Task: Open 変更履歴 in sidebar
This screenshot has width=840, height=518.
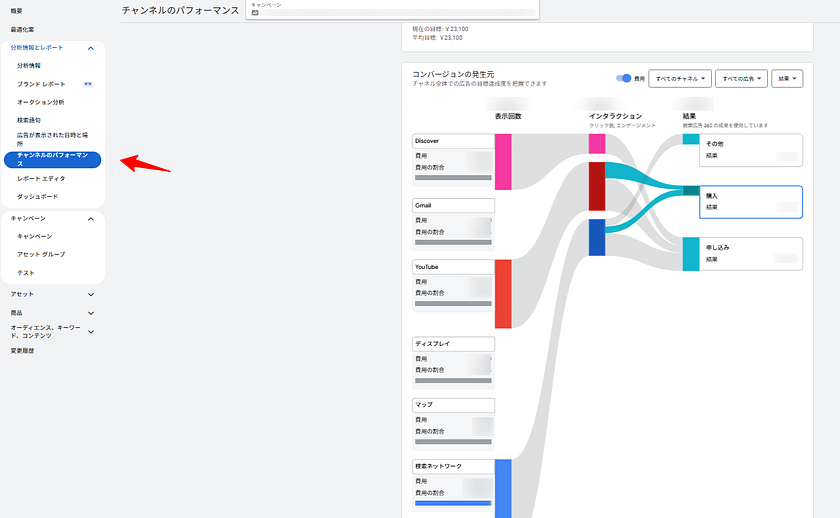Action: click(24, 351)
